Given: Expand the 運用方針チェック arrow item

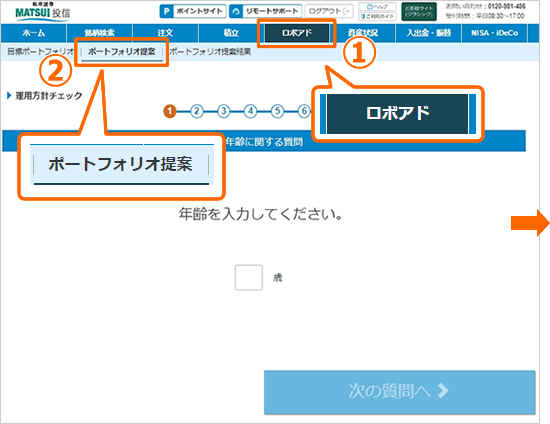Looking at the screenshot, I should [45, 96].
